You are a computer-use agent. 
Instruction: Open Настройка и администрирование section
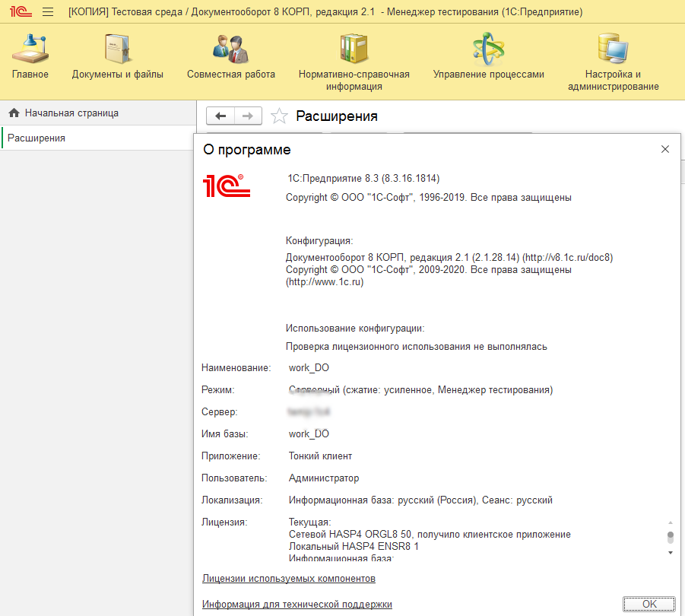pyautogui.click(x=614, y=62)
